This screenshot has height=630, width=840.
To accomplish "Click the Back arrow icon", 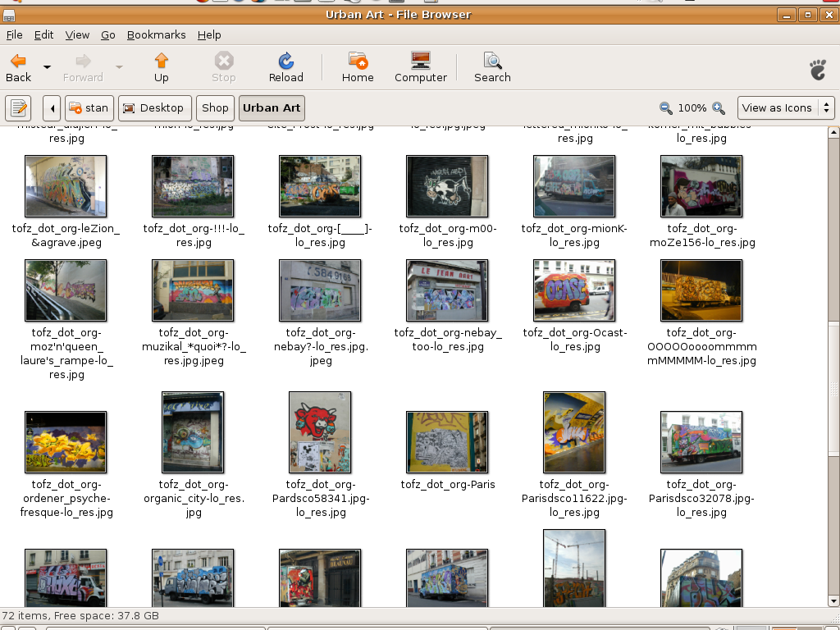I will (18, 61).
